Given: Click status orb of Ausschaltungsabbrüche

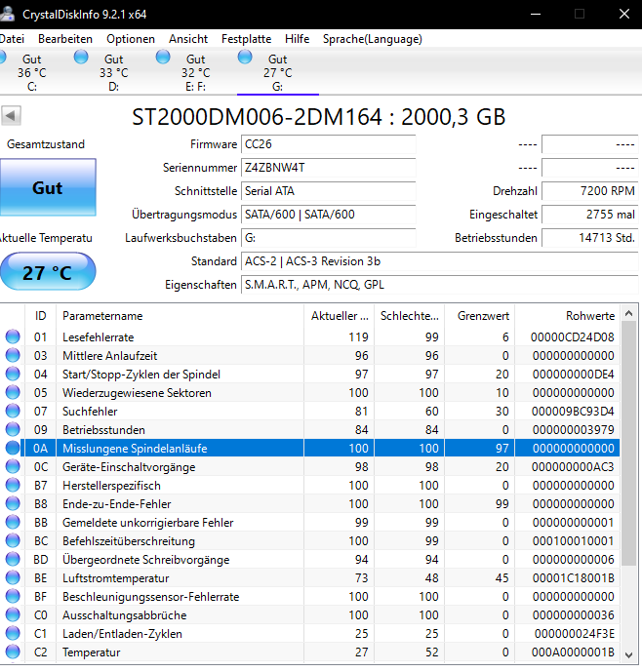Looking at the screenshot, I should pyautogui.click(x=13, y=614).
